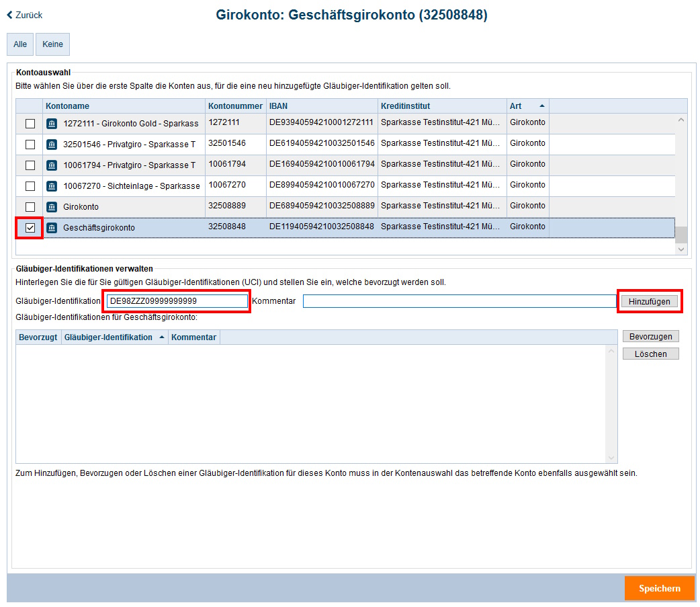Click bank icon next to Geschäftsgirokonto

(x=52, y=228)
